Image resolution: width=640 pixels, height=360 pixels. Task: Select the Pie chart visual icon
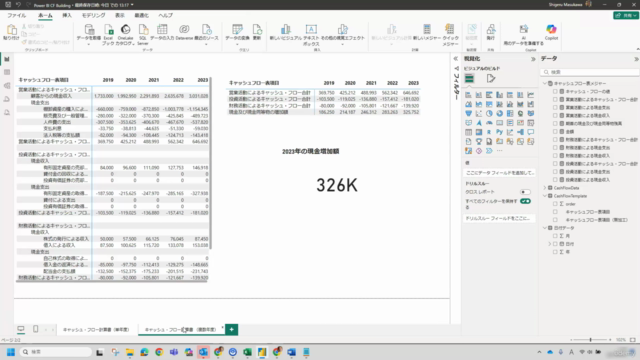489,113
